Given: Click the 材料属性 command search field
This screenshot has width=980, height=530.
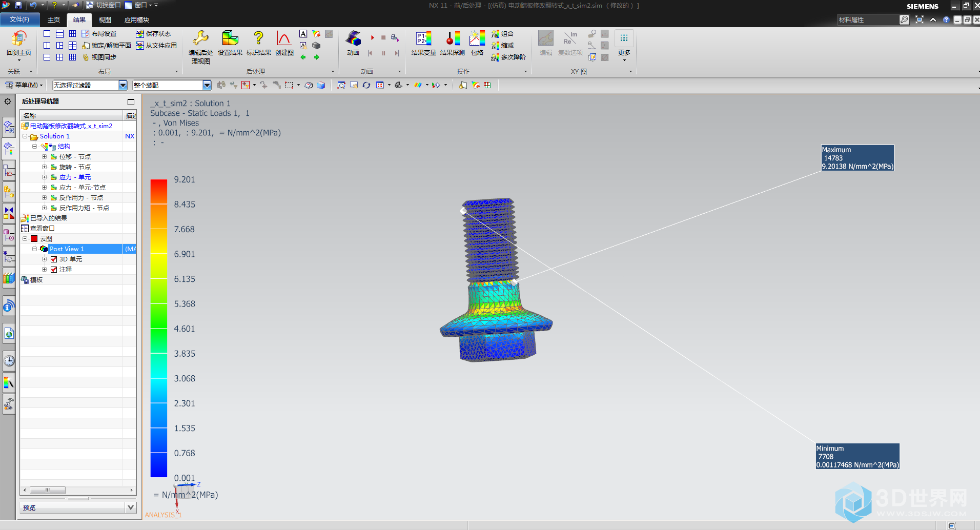Looking at the screenshot, I should [868, 19].
